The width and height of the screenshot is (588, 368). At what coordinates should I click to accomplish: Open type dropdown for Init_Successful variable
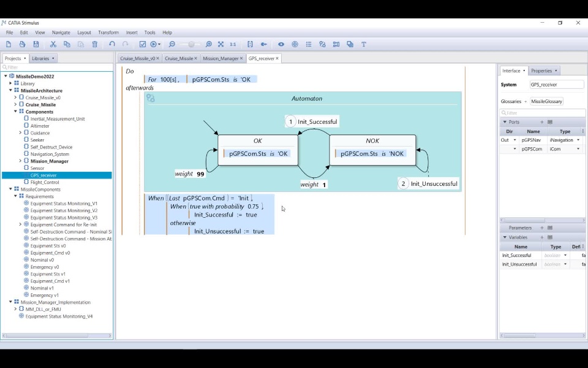(565, 255)
